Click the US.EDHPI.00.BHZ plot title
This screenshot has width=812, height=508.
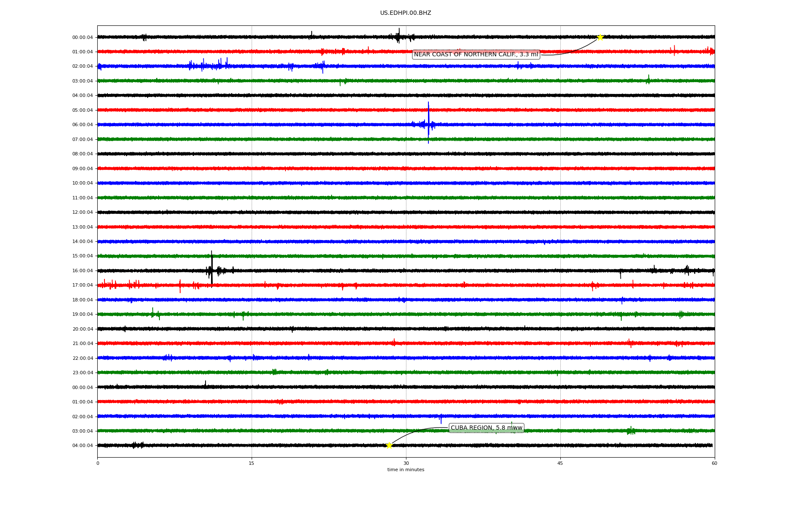[x=406, y=13]
